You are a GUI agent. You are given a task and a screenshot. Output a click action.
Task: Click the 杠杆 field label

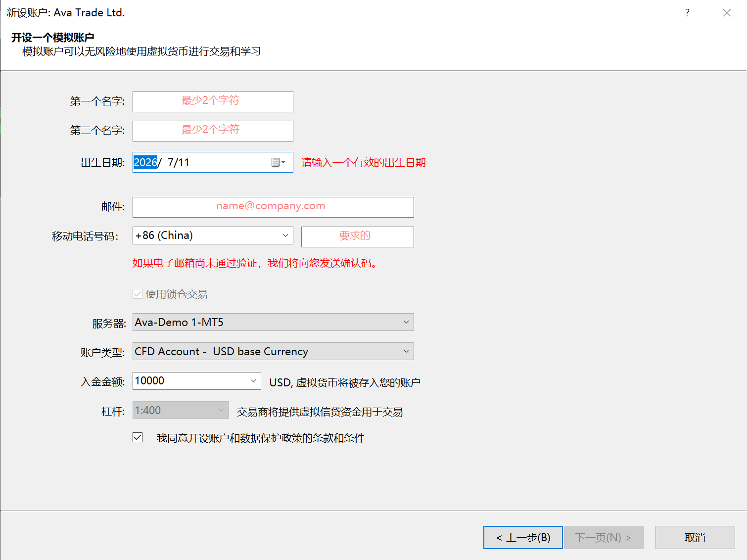(x=113, y=412)
